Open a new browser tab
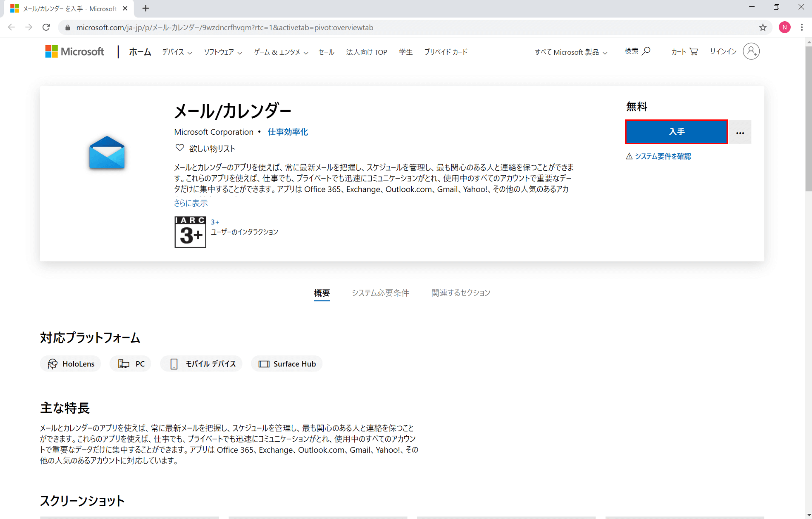The width and height of the screenshot is (812, 519). [x=145, y=8]
